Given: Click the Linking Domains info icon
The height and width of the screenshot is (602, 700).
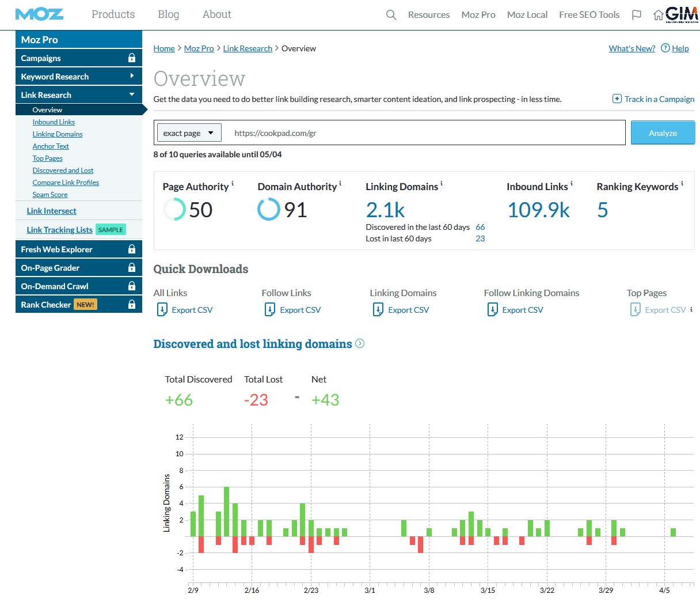Looking at the screenshot, I should 442,184.
